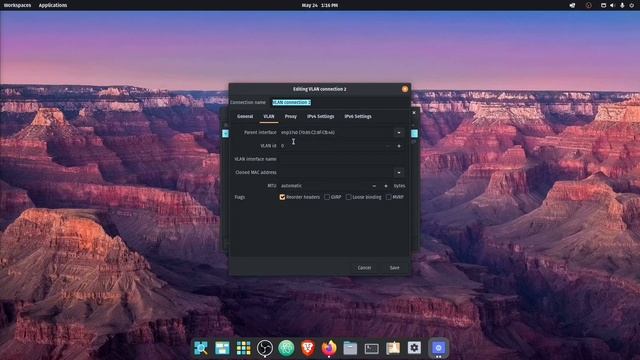
Task: Open the workspaces overview dock icon
Action: 222,348
